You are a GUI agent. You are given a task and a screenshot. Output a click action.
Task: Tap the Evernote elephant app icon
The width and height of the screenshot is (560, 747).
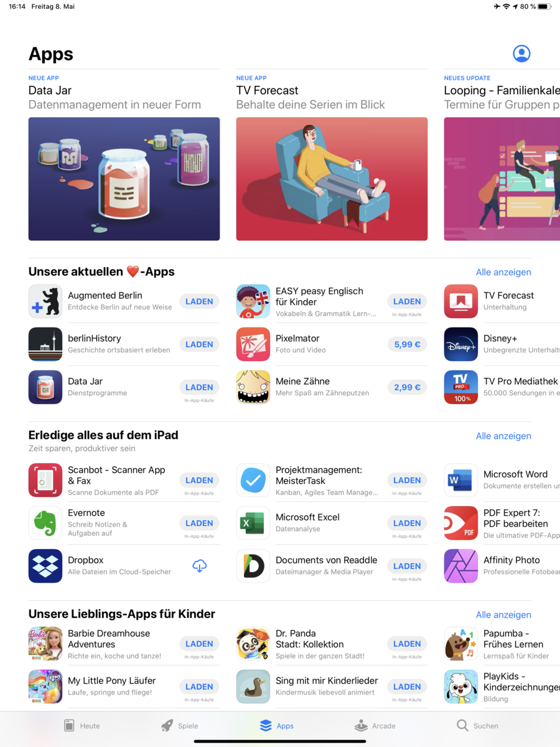tap(45, 523)
